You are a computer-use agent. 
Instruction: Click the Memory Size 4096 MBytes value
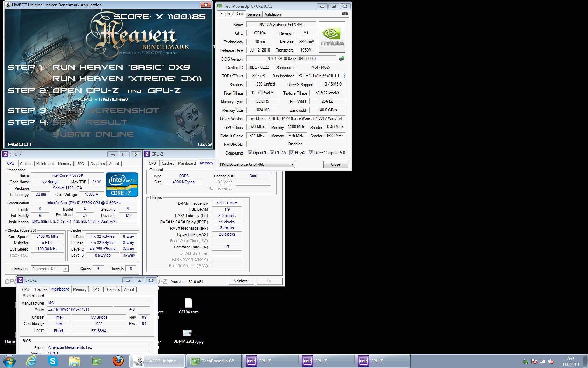click(x=183, y=182)
